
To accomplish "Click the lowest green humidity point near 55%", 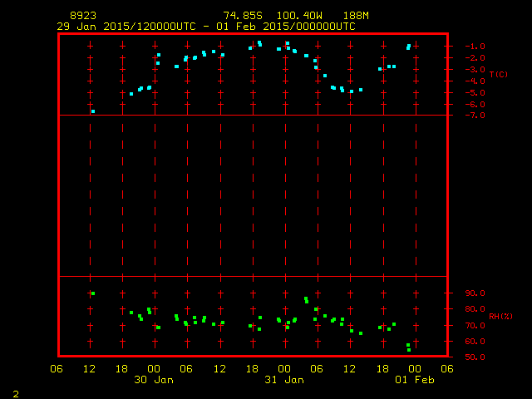I will click(x=408, y=349).
